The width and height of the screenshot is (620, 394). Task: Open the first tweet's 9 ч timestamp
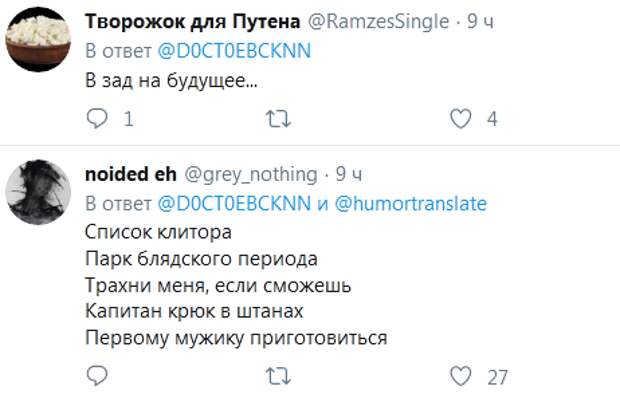point(480,21)
